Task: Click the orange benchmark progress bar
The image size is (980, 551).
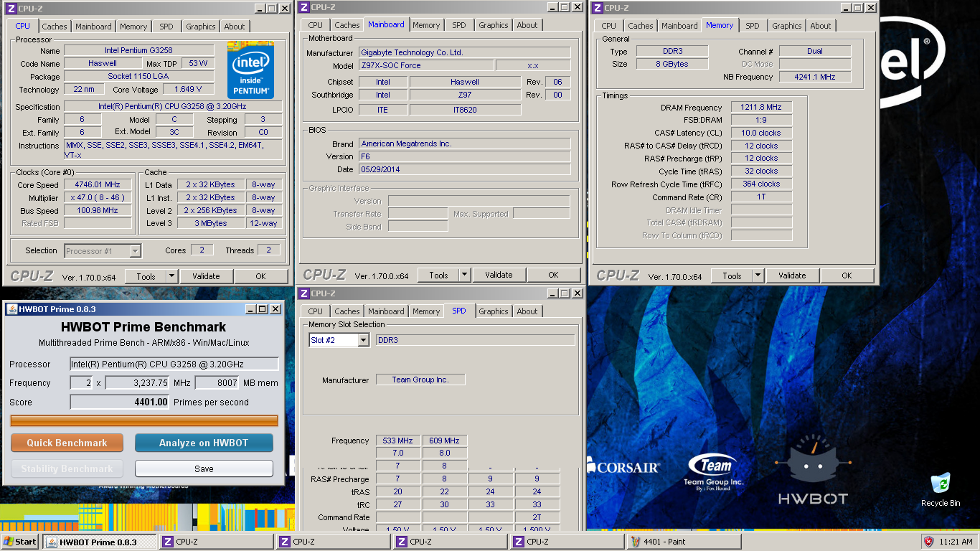Action: click(144, 420)
